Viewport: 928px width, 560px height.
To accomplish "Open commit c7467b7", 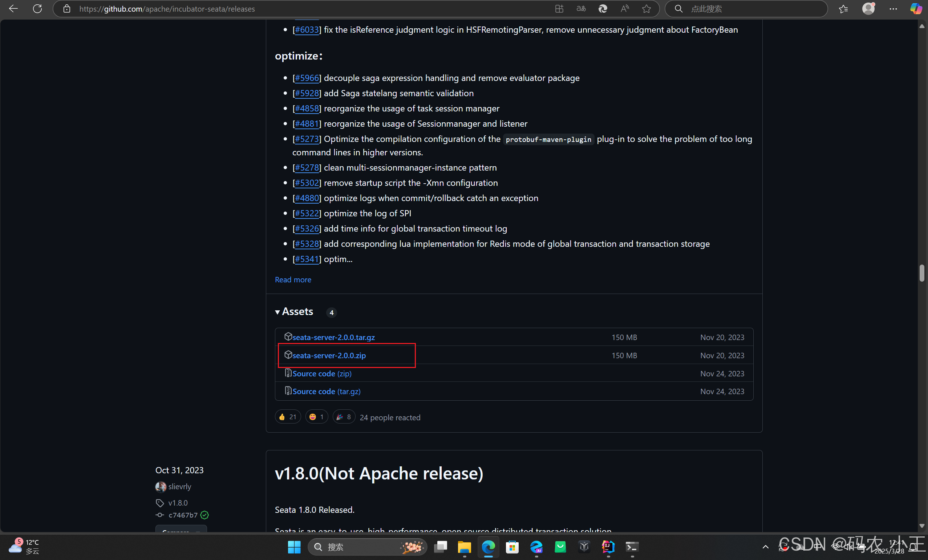I will point(183,515).
